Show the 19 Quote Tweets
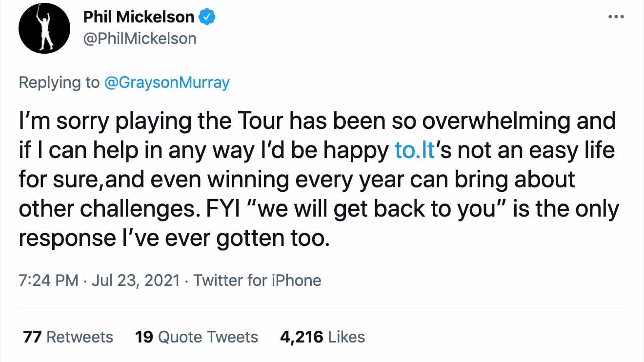 196,337
